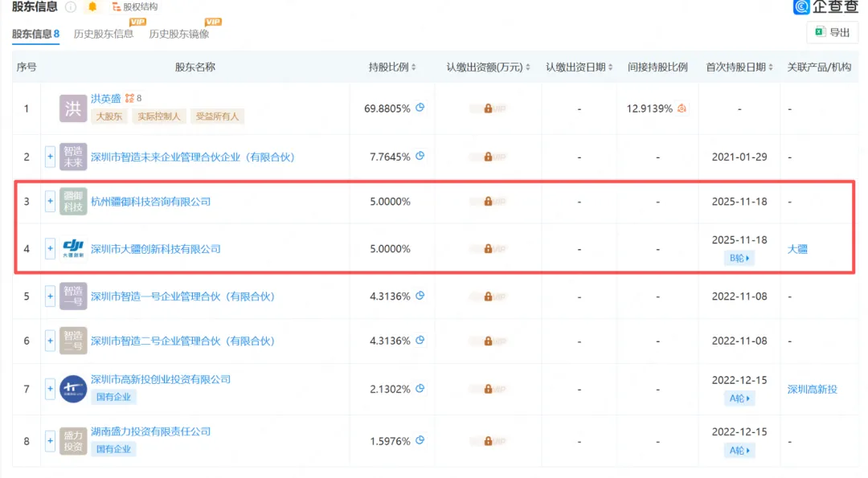
Task: Click the info icon beside 股东信息 heading
Action: (71, 6)
